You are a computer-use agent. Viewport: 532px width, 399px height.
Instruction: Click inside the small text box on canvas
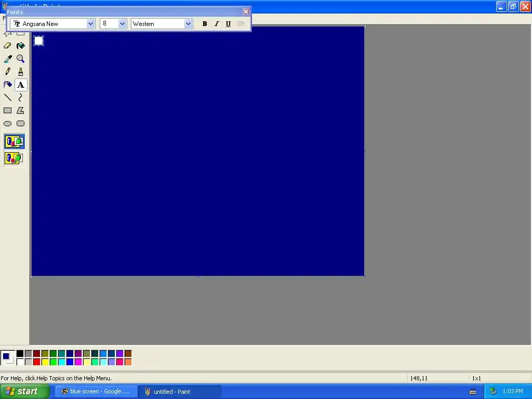[x=38, y=41]
